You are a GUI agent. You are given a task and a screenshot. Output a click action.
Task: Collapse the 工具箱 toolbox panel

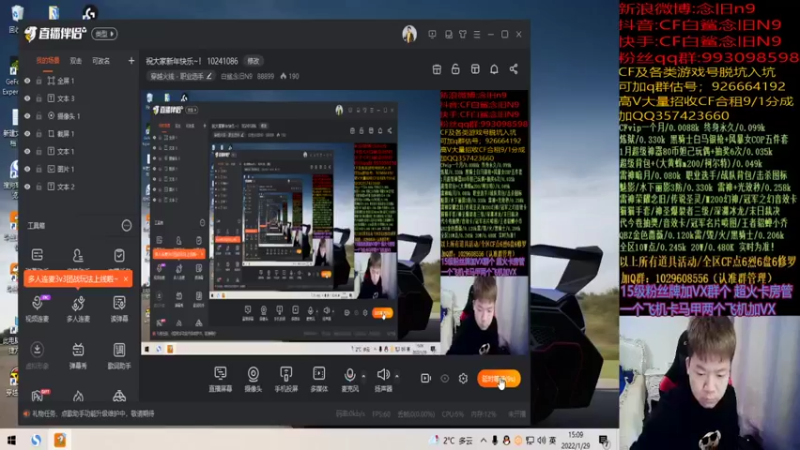127,226
